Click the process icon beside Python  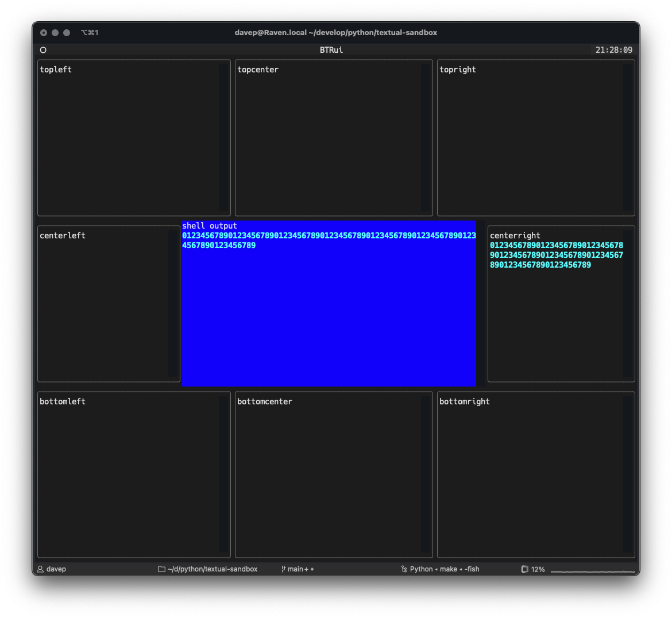pyautogui.click(x=404, y=569)
